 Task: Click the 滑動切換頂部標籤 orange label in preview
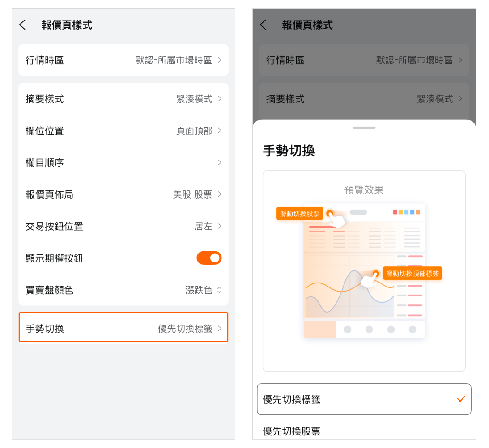pos(412,274)
